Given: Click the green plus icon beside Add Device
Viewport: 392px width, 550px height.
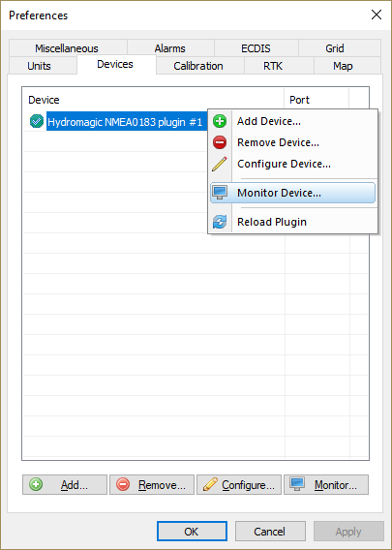Looking at the screenshot, I should 220,121.
